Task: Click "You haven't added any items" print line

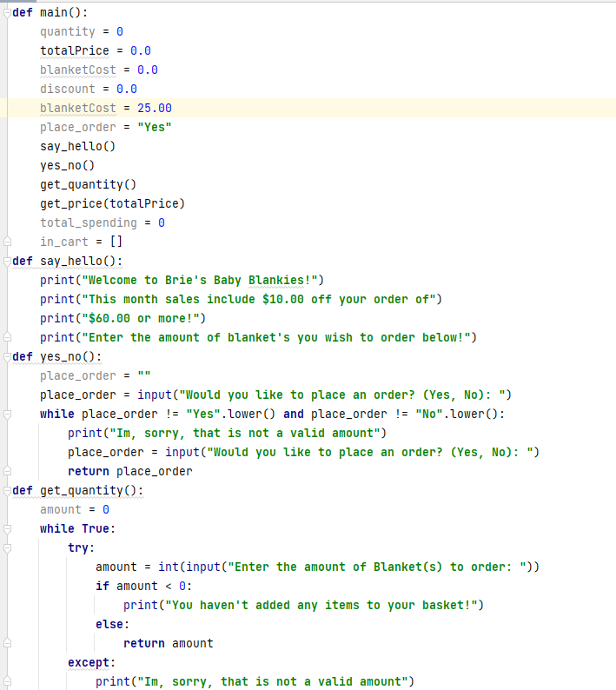Action: point(303,605)
